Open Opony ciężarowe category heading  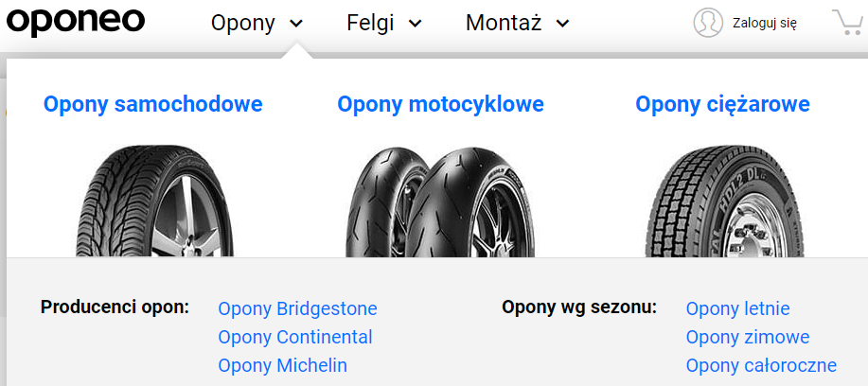[722, 104]
